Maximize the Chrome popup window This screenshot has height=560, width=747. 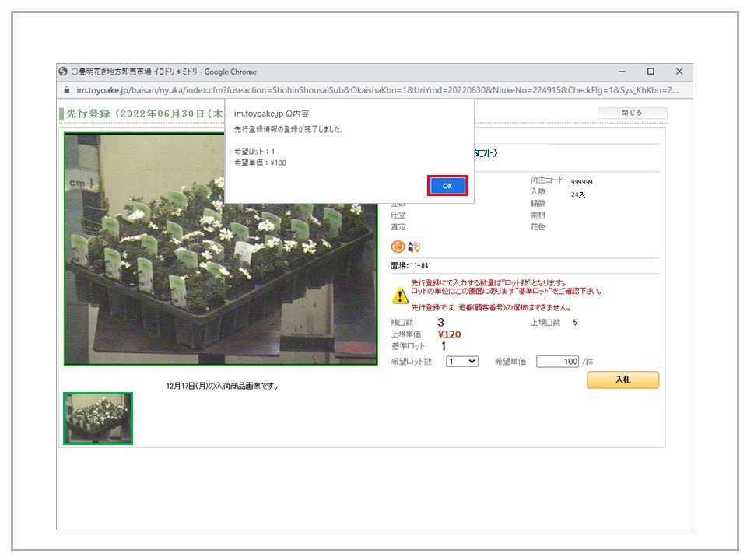(651, 72)
